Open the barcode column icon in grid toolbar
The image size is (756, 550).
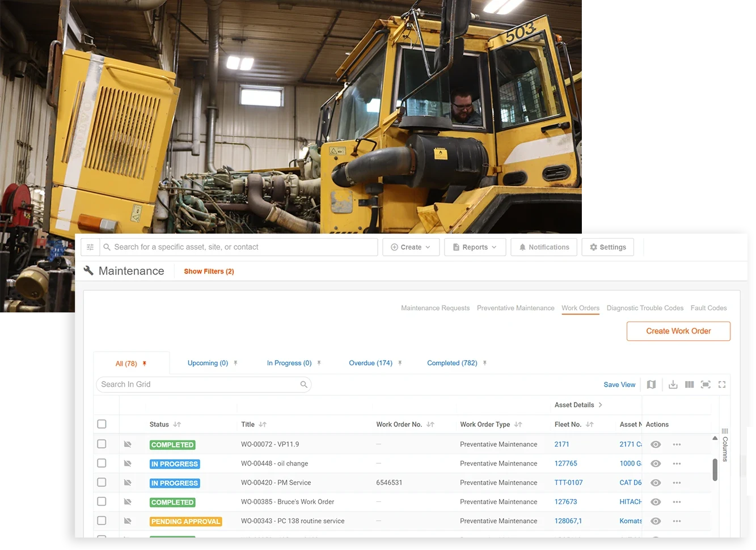point(689,384)
